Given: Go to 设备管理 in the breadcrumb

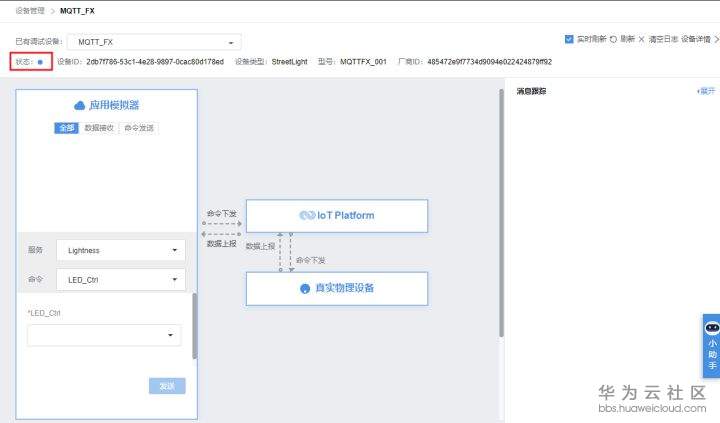Looking at the screenshot, I should [30, 11].
